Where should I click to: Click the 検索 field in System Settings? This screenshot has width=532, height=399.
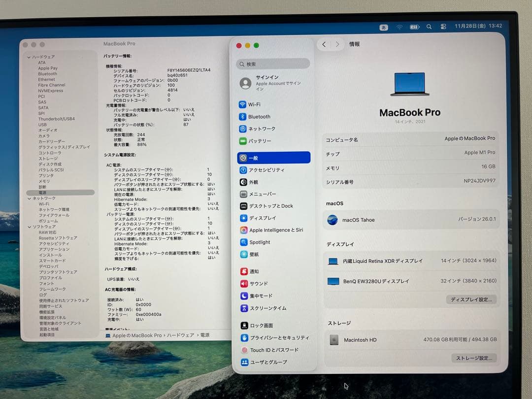pos(272,64)
